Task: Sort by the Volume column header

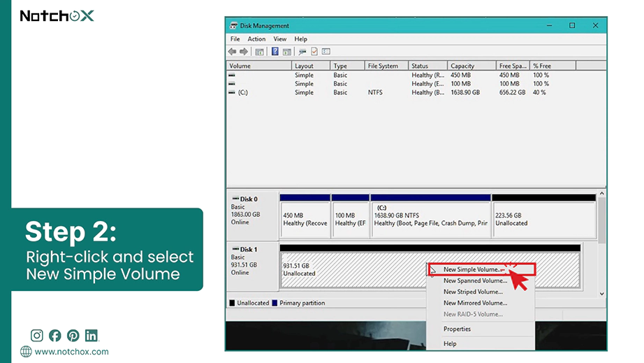Action: coord(258,66)
